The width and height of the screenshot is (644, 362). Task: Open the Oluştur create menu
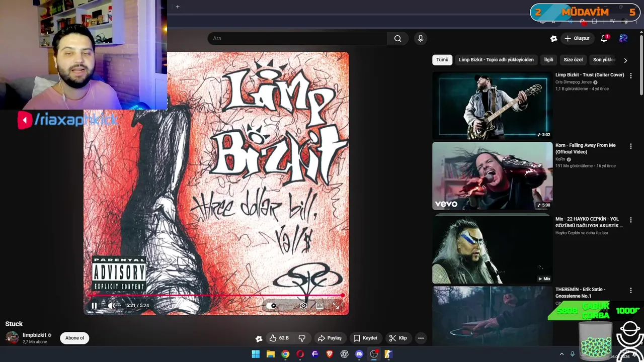(577, 38)
